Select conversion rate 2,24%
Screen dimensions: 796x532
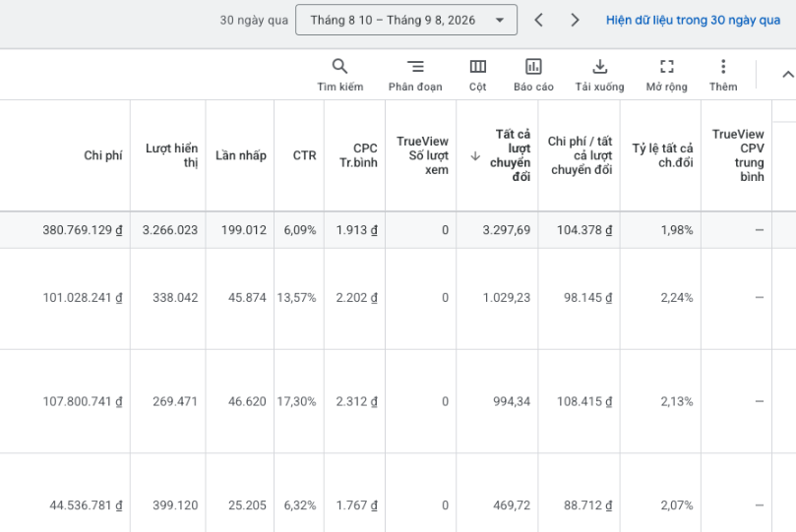click(x=677, y=298)
